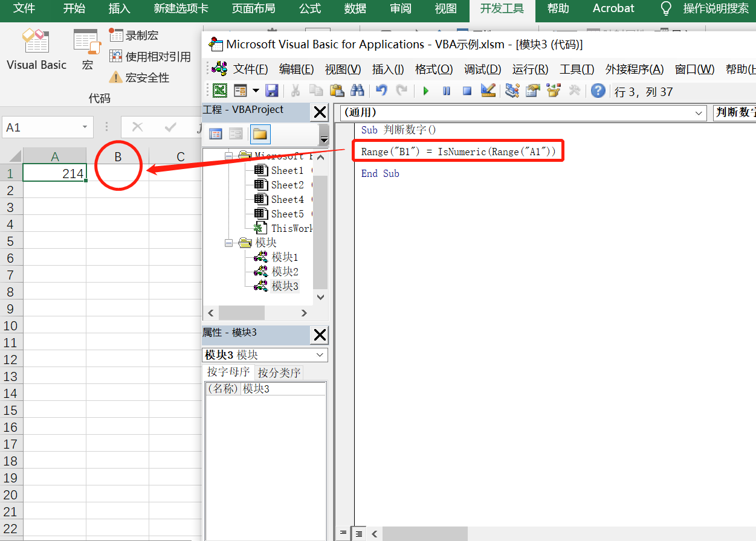Pause code with the Break toolbar icon

point(447,90)
